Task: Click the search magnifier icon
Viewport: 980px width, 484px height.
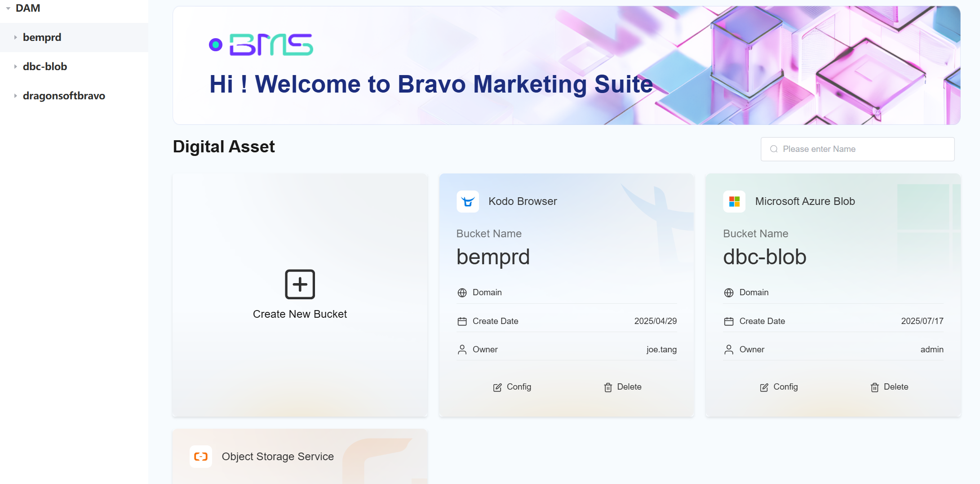Action: point(774,149)
